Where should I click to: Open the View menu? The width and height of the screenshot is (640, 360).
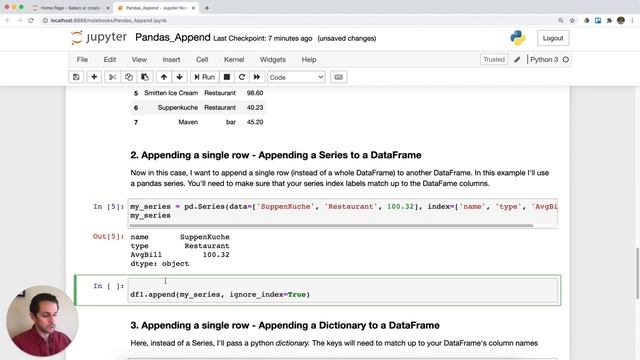pos(139,60)
